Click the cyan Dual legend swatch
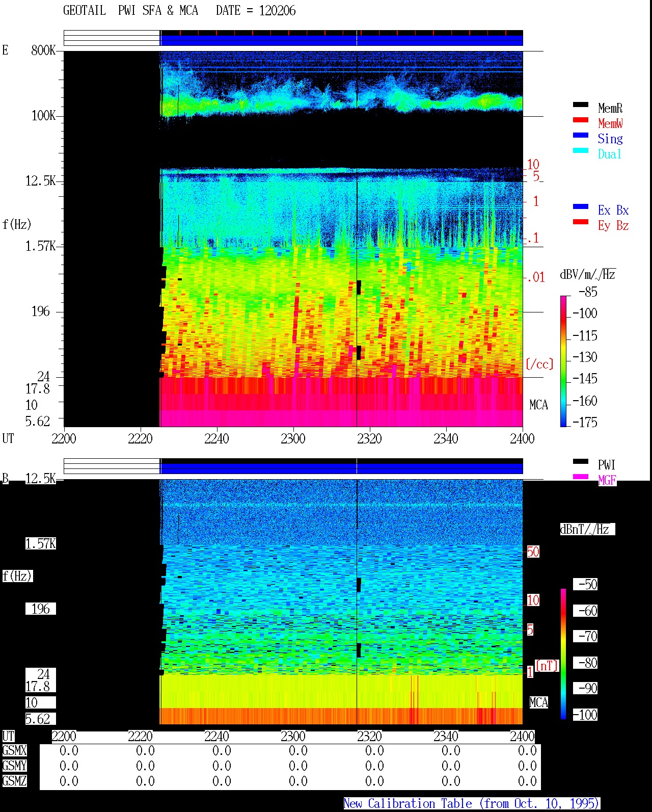652x812 pixels. 581,151
